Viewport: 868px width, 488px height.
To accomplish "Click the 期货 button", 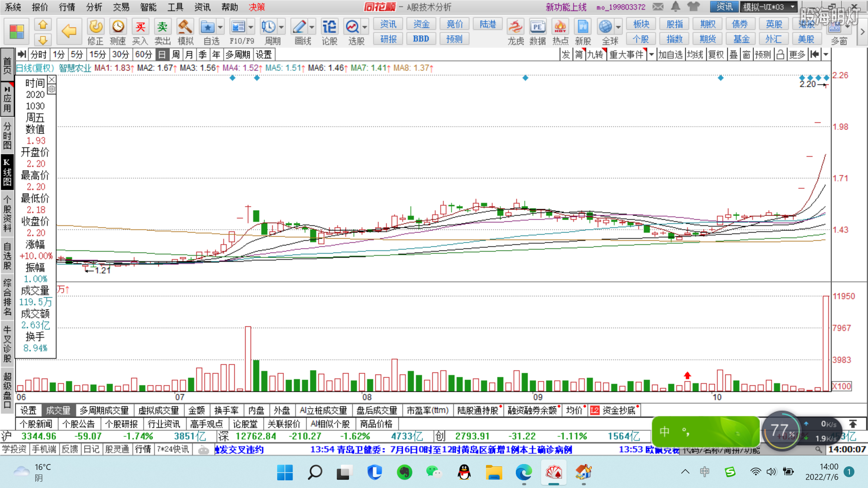I will [x=708, y=39].
